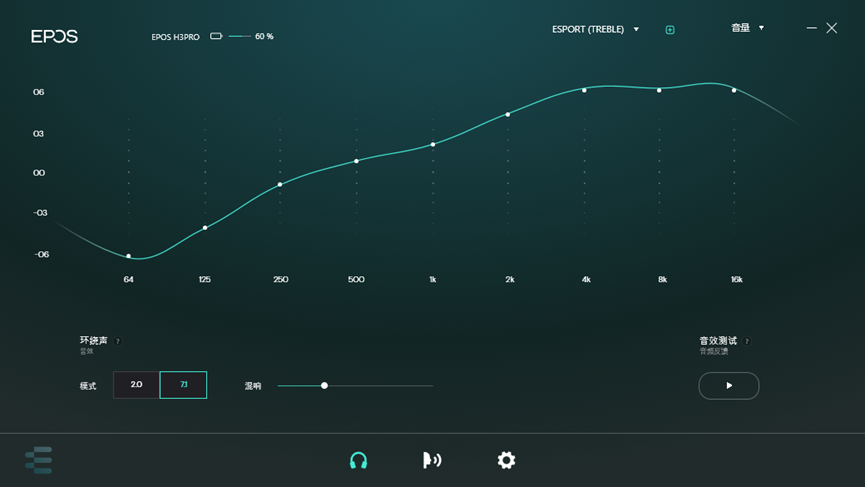Play the sound effect test
865x487 pixels.
[x=728, y=385]
